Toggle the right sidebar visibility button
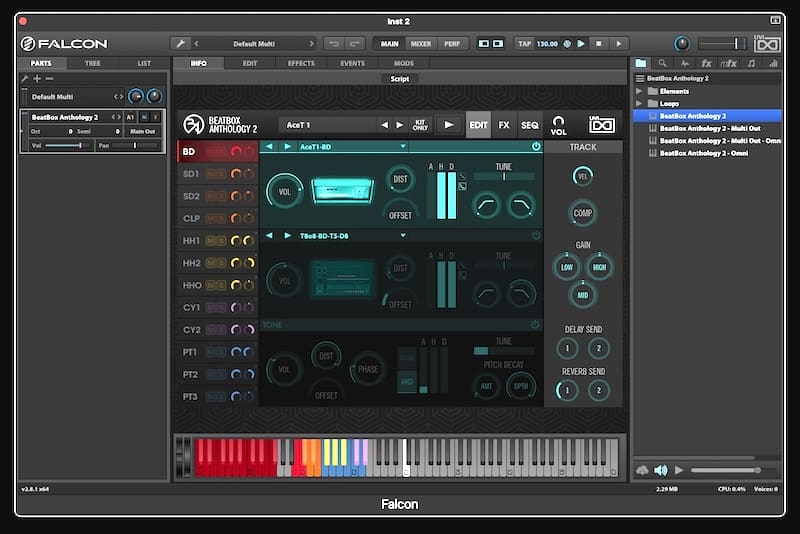The height and width of the screenshot is (534, 800). point(497,44)
